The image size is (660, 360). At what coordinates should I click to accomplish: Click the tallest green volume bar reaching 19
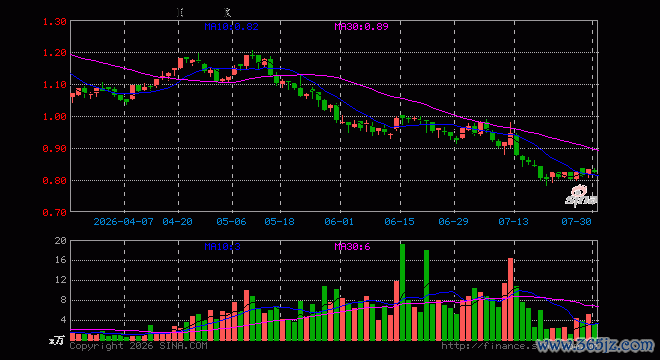coord(402,292)
